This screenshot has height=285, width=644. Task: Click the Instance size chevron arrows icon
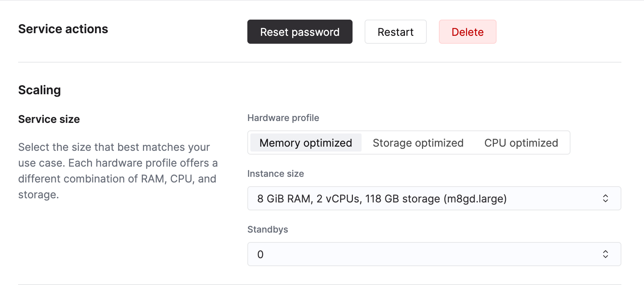click(606, 199)
